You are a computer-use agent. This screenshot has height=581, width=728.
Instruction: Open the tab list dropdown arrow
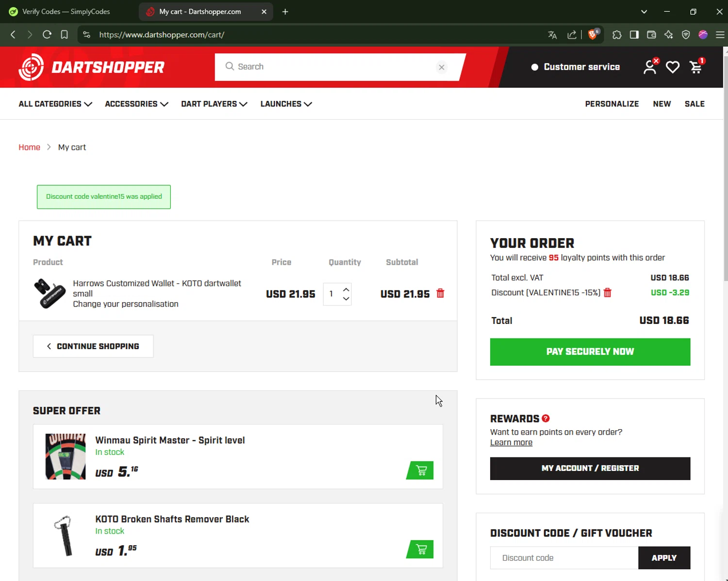(x=644, y=12)
